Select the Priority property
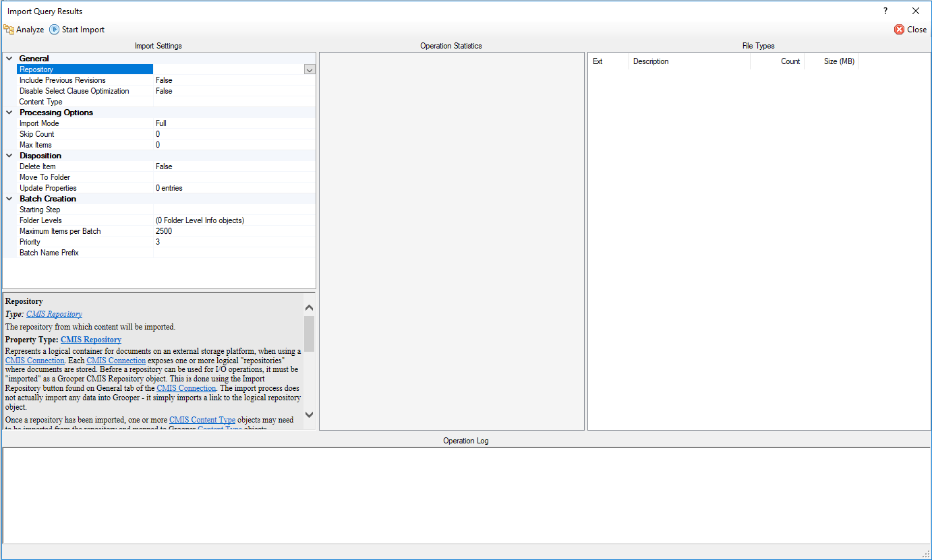Screen dimensions: 932x560 166,242
